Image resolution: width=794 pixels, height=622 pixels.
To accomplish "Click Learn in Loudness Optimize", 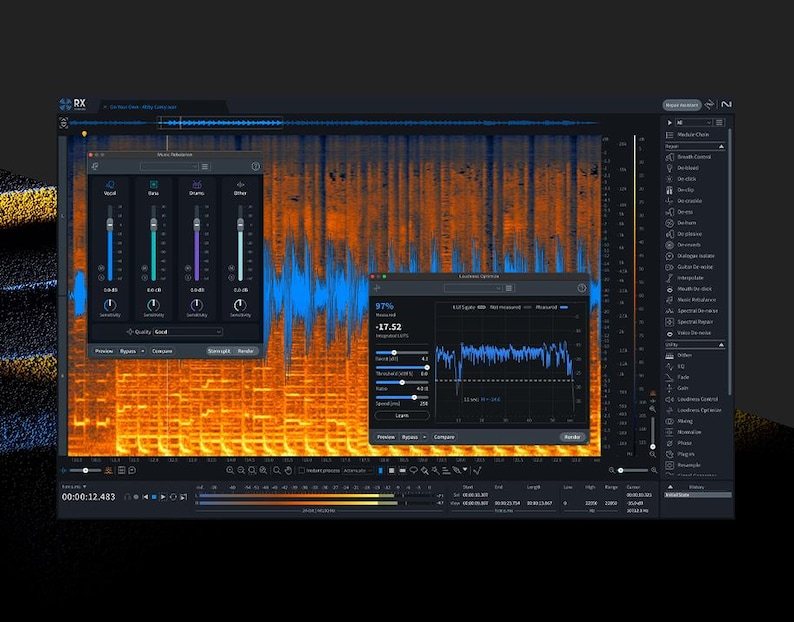I will click(x=402, y=415).
